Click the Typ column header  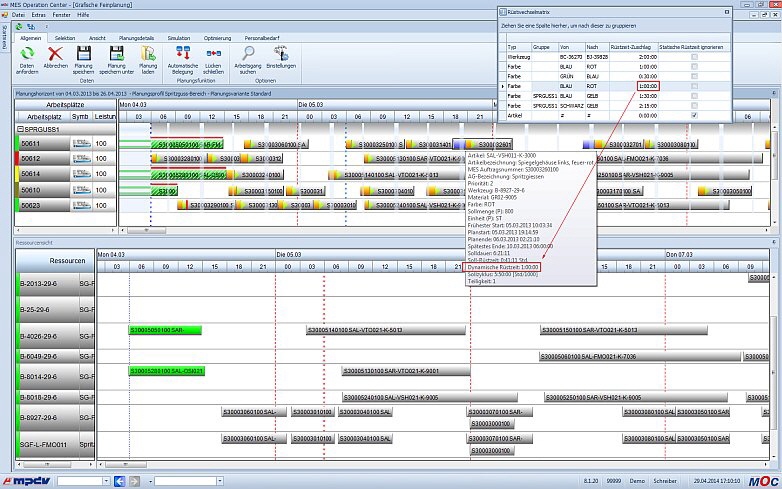pos(519,47)
